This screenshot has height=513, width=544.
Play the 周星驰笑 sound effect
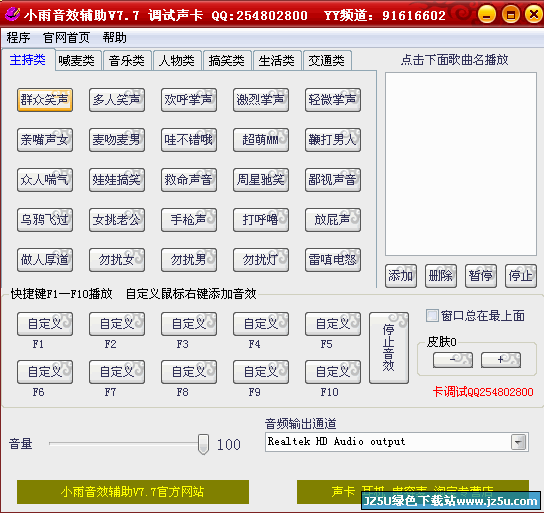(x=261, y=180)
